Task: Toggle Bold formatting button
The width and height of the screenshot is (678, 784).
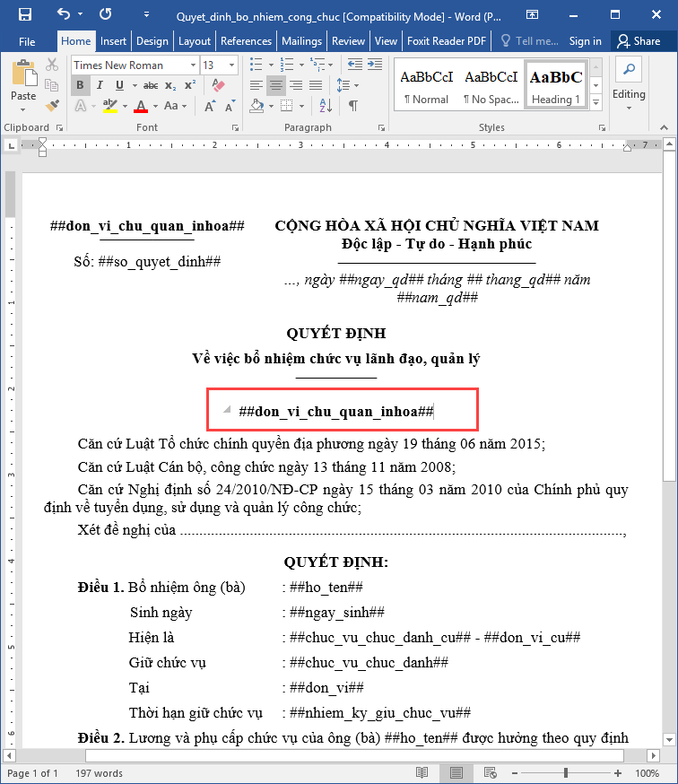Action: click(x=80, y=85)
